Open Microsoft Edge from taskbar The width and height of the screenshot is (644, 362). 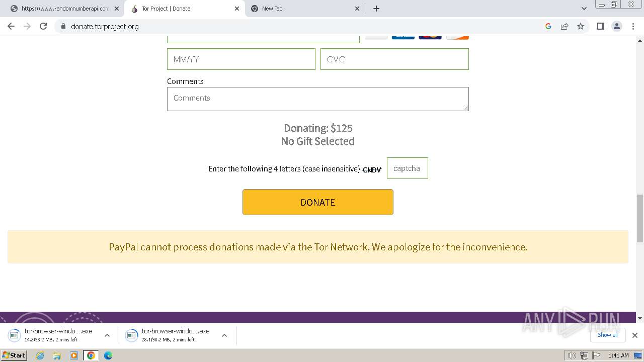[108, 355]
